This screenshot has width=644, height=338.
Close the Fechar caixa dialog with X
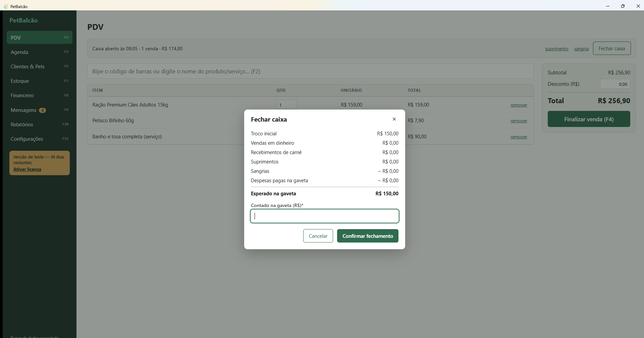coord(394,119)
